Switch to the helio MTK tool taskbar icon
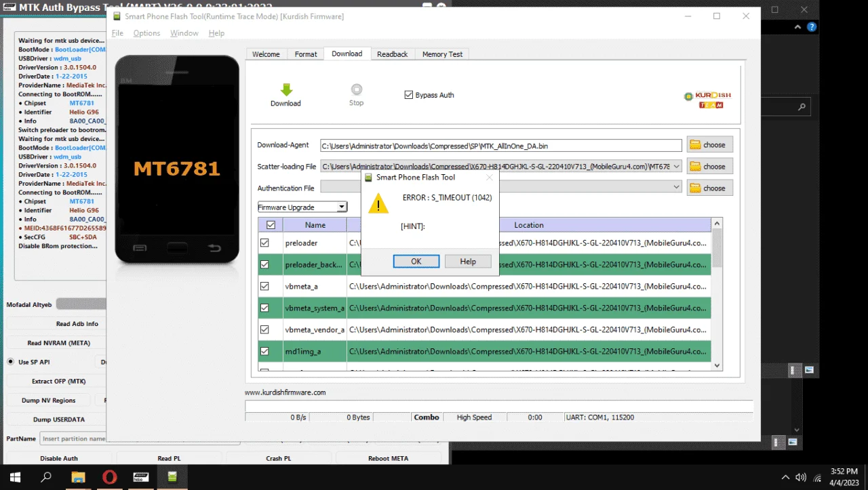Viewport: 868px width, 490px height. coord(141,476)
